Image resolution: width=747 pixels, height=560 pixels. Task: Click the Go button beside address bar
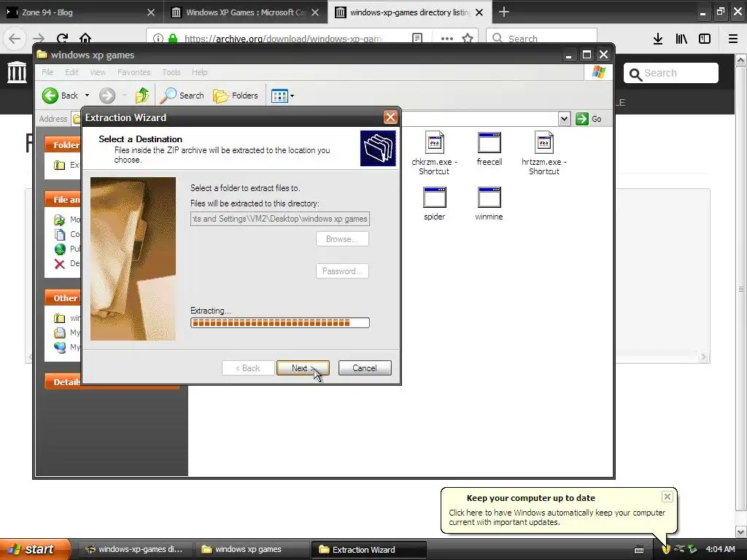point(589,119)
